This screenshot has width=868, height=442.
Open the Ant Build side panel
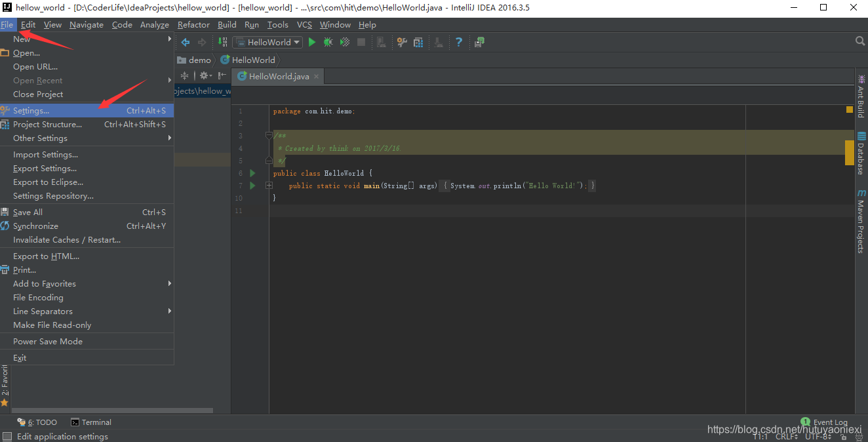(x=861, y=96)
